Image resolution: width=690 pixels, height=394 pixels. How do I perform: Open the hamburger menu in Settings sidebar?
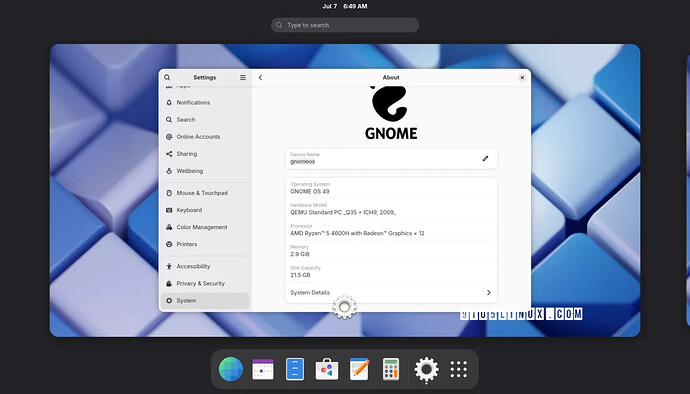pos(243,77)
